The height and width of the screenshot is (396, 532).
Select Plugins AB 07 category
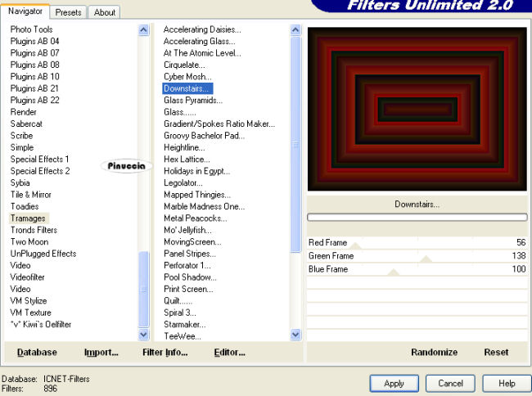click(34, 53)
